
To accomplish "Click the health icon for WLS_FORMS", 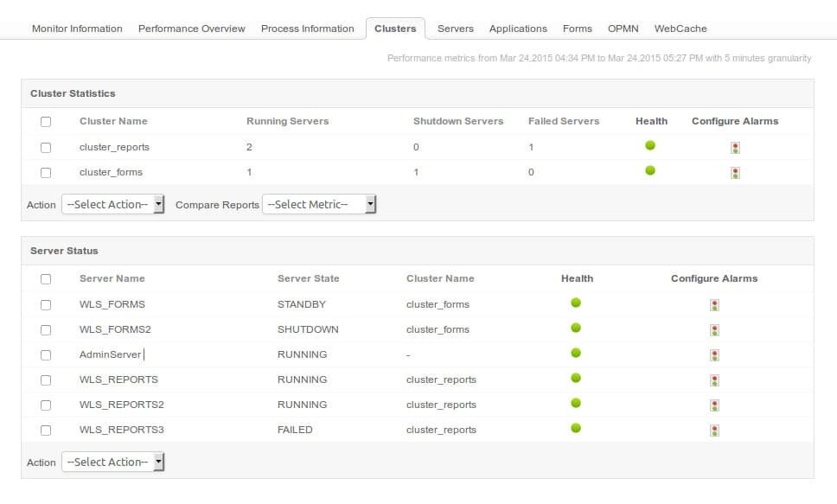I will [x=576, y=304].
